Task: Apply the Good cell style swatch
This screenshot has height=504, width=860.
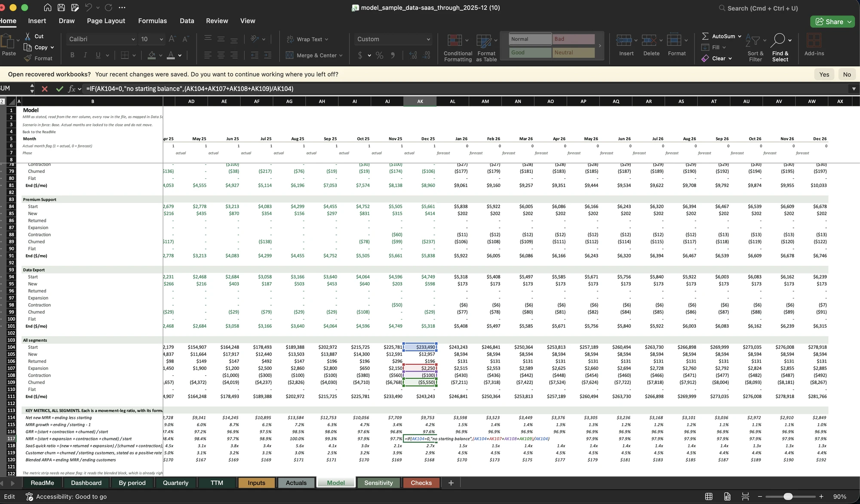Action: coord(530,52)
